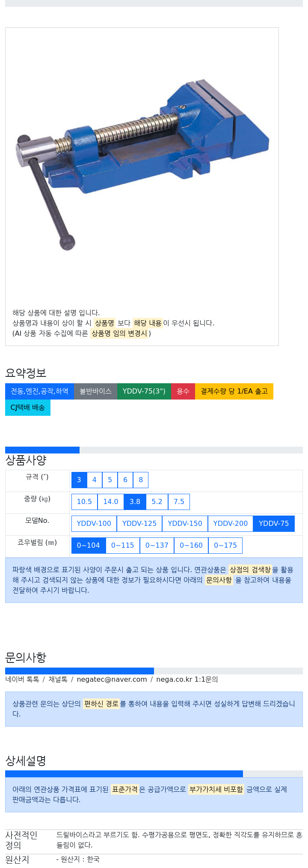Select model YDDV-200

pos(231,524)
